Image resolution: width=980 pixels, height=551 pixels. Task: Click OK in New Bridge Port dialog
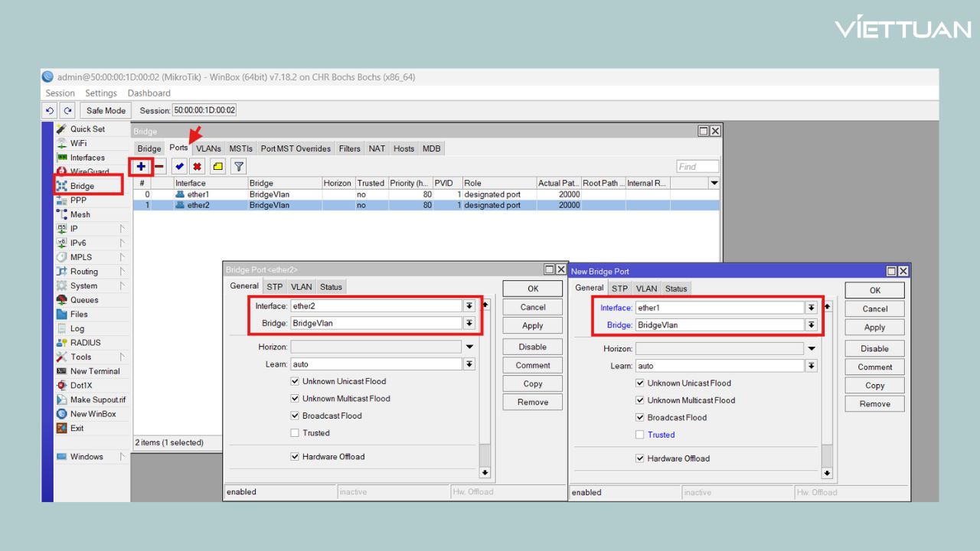[874, 290]
